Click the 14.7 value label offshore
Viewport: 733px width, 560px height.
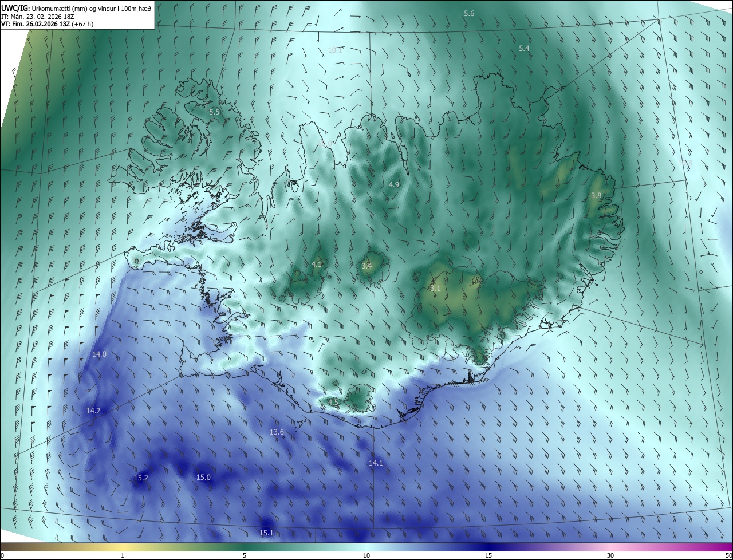[93, 411]
